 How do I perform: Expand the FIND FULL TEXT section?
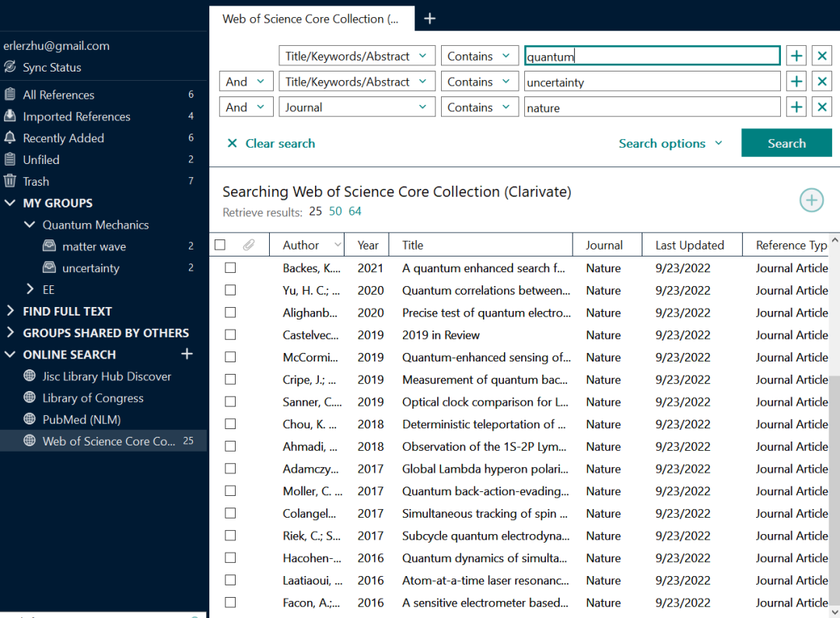(x=10, y=311)
